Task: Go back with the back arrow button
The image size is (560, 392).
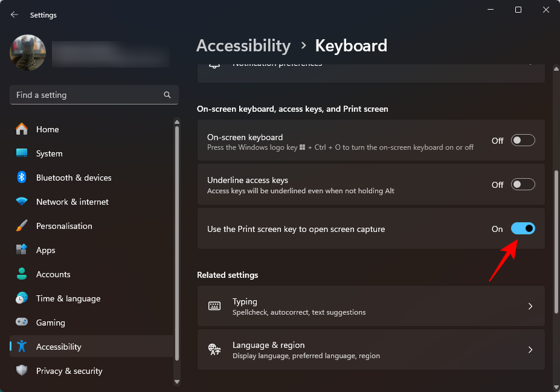Action: 14,15
